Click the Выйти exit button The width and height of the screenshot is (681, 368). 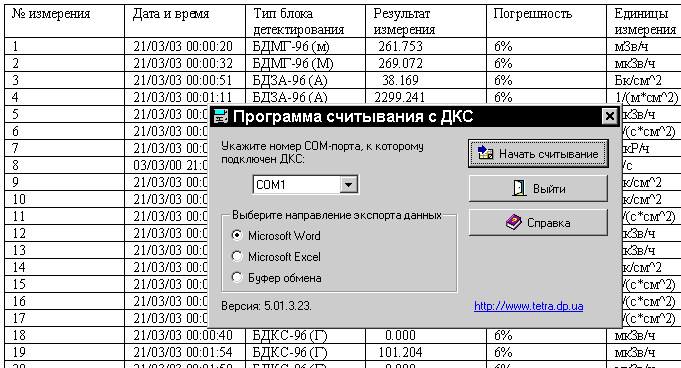click(538, 189)
